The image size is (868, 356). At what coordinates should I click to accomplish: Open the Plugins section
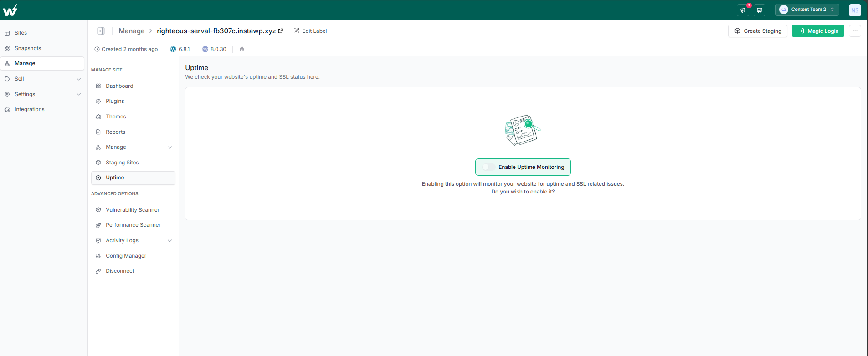click(133, 101)
